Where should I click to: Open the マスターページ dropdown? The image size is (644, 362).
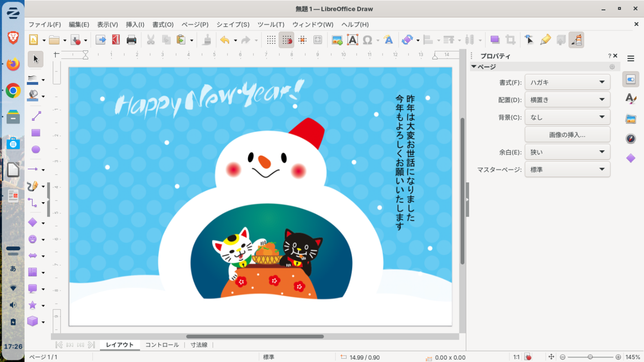click(x=567, y=169)
